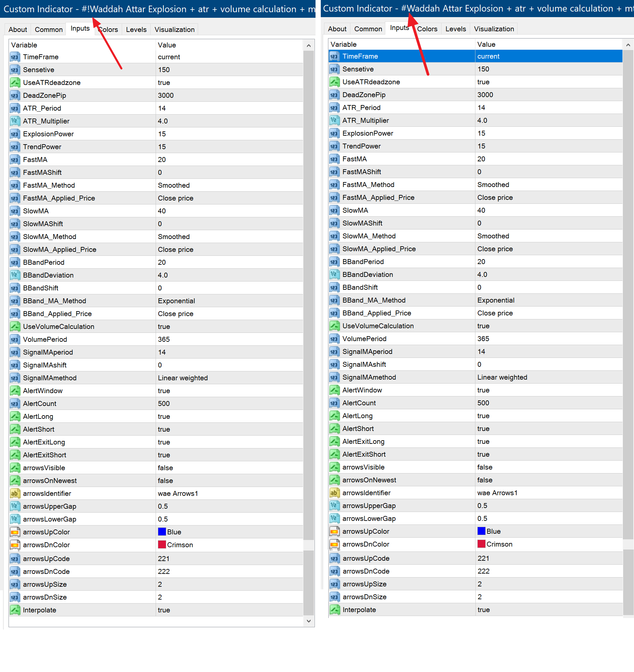Click BBandDeviation double icon in left panel
Image resolution: width=634 pixels, height=672 pixels.
click(14, 275)
